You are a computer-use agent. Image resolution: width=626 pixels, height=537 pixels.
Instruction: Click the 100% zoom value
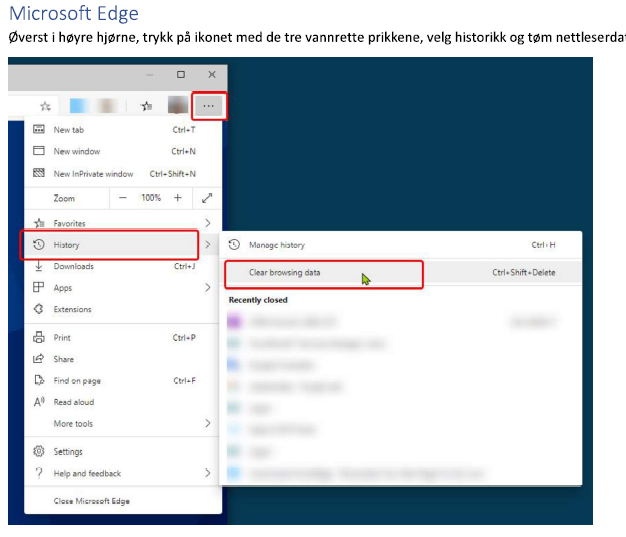point(151,198)
